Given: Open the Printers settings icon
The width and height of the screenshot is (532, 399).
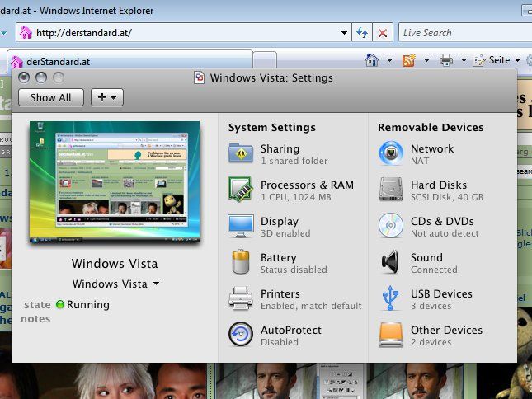Looking at the screenshot, I should (240, 299).
